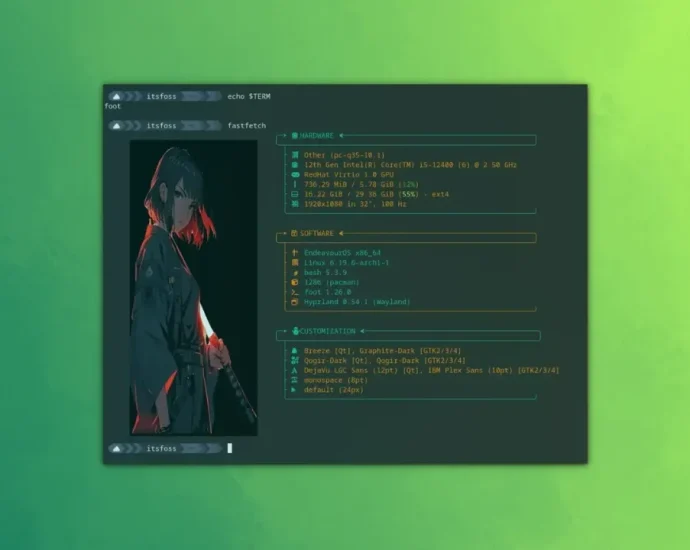
Task: Click the terminal block cursor
Action: pos(230,448)
